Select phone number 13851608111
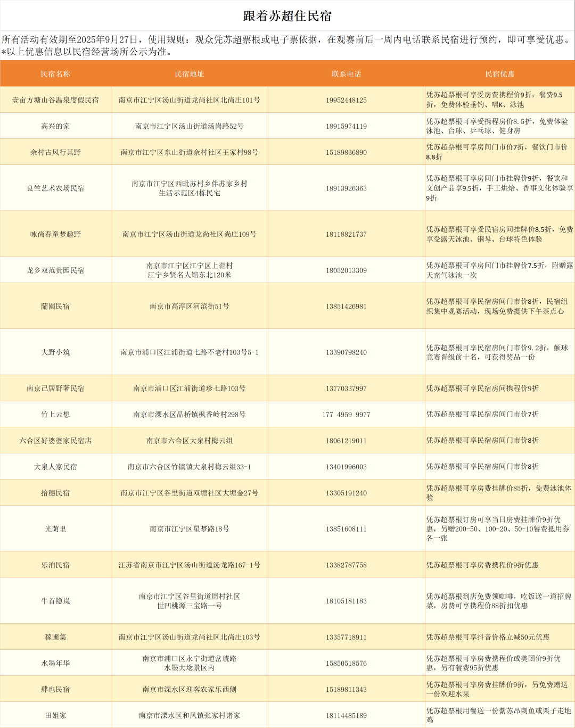The height and width of the screenshot is (728, 575). tap(346, 529)
